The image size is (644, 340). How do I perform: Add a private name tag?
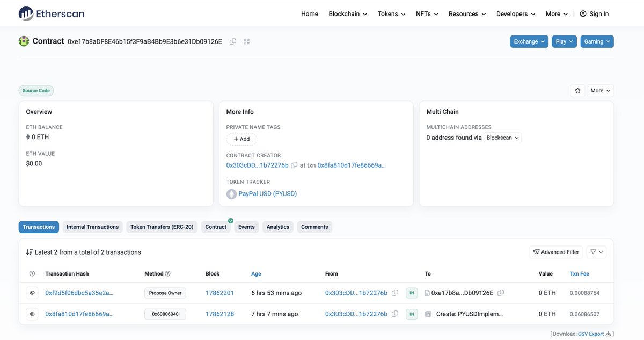click(x=241, y=139)
